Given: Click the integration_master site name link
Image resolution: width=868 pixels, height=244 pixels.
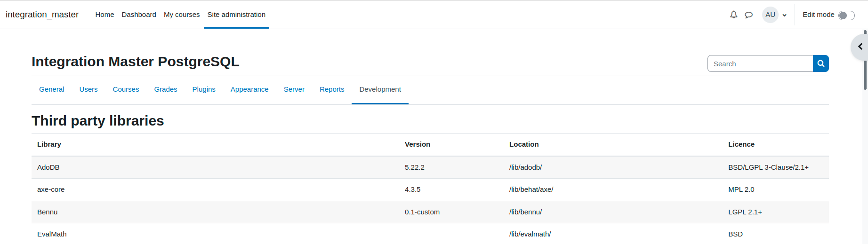Looking at the screenshot, I should (x=42, y=15).
